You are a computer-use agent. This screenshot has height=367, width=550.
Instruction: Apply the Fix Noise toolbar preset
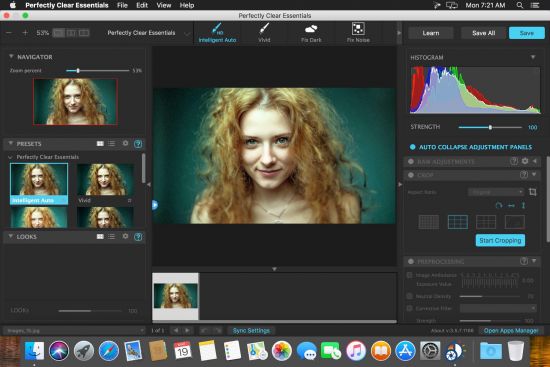(x=358, y=33)
